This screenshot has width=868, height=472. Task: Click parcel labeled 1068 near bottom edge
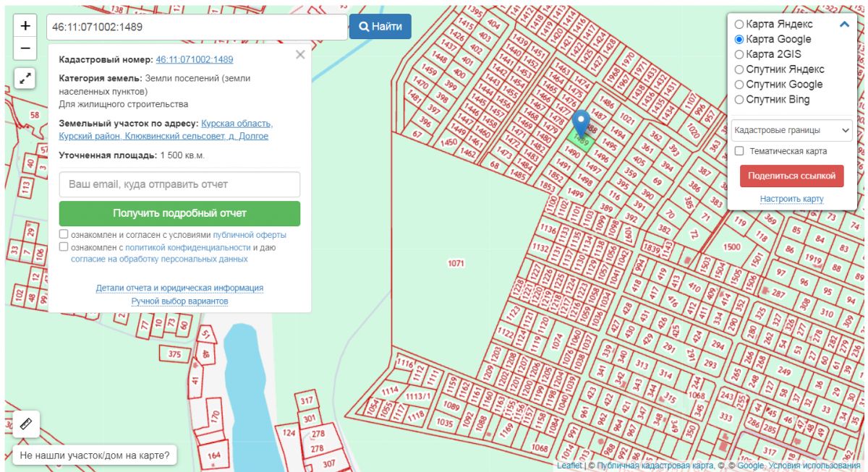(x=540, y=448)
